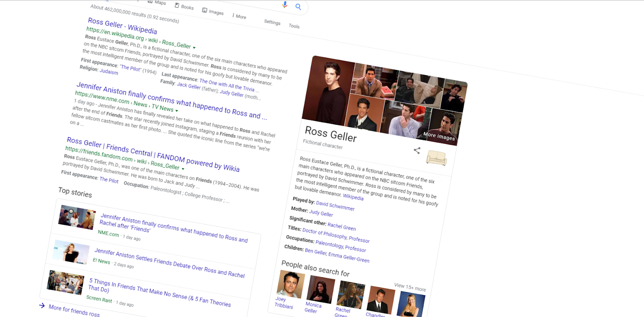Click arrow icon beside More for friends ross
Screen dimensions: 644x317
(42, 306)
